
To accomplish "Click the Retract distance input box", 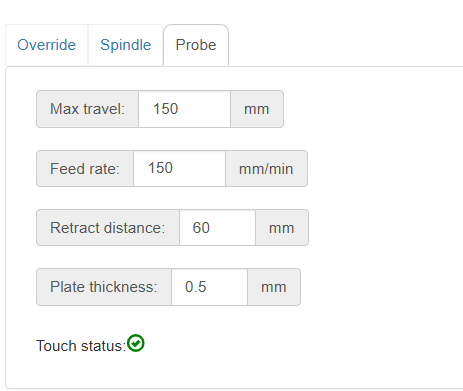I will point(217,228).
